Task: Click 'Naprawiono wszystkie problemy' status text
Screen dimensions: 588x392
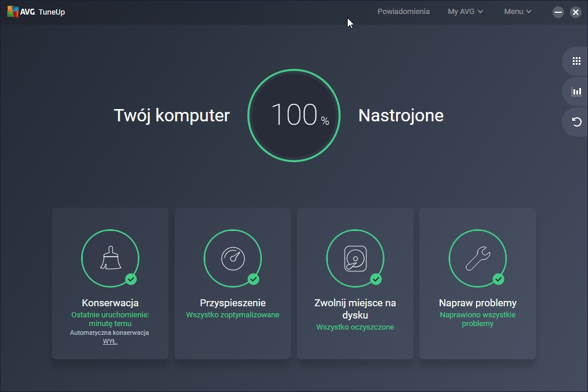Action: (x=478, y=319)
